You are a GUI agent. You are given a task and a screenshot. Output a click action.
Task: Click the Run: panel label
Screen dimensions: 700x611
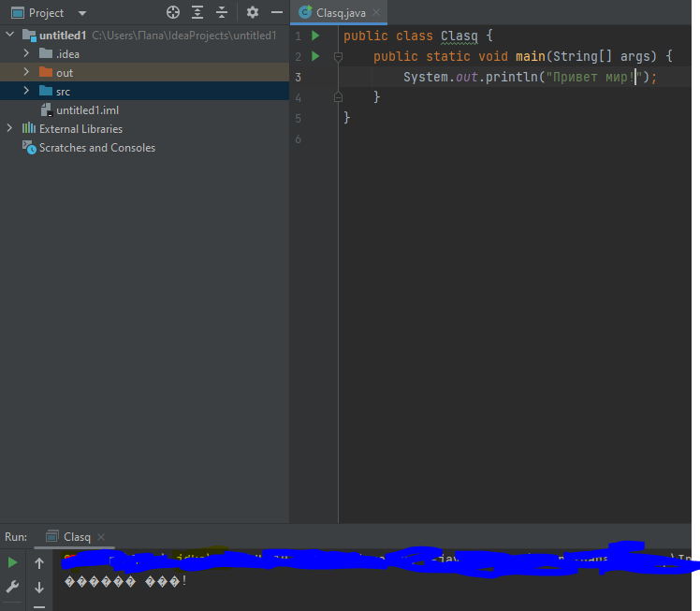click(16, 537)
